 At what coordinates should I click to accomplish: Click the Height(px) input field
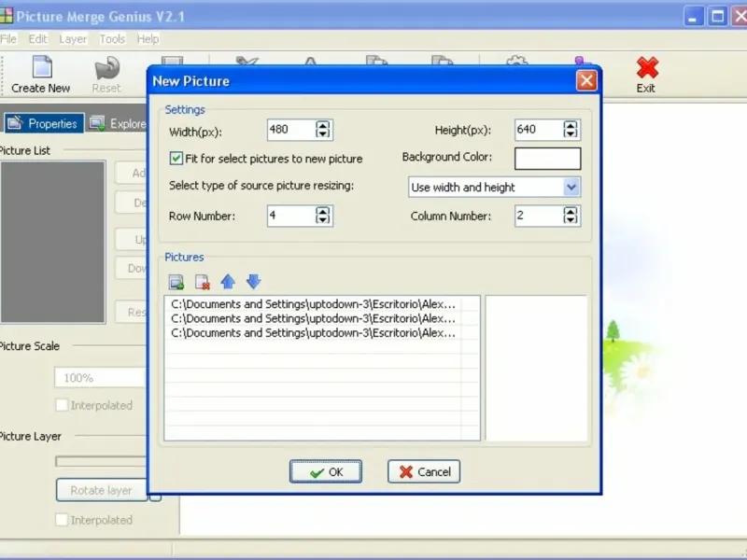(x=539, y=130)
